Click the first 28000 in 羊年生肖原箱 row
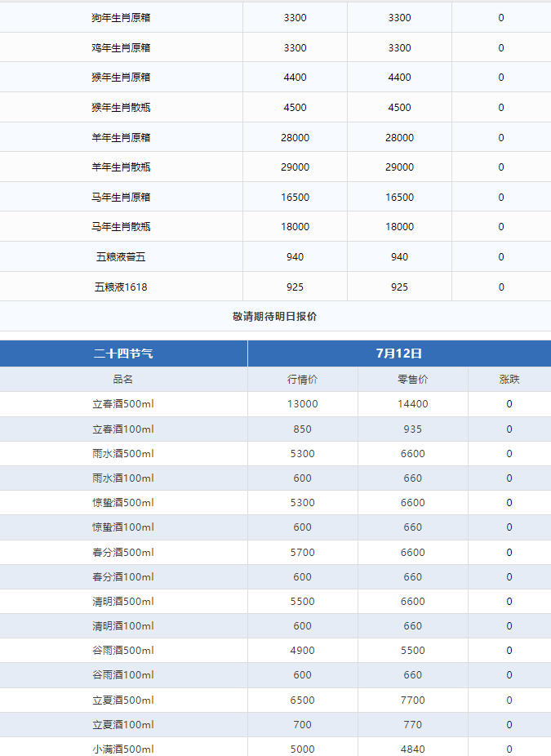Viewport: 551px width, 756px height. (x=295, y=137)
